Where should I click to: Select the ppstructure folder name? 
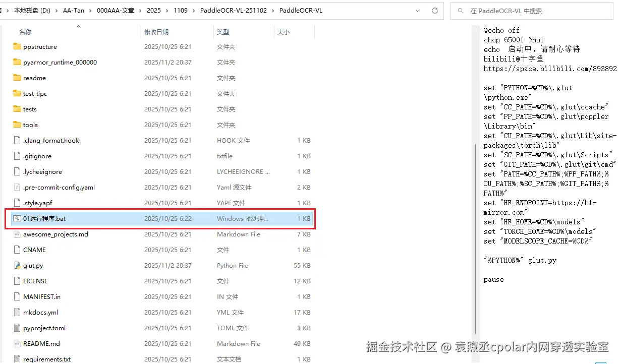pyautogui.click(x=40, y=47)
